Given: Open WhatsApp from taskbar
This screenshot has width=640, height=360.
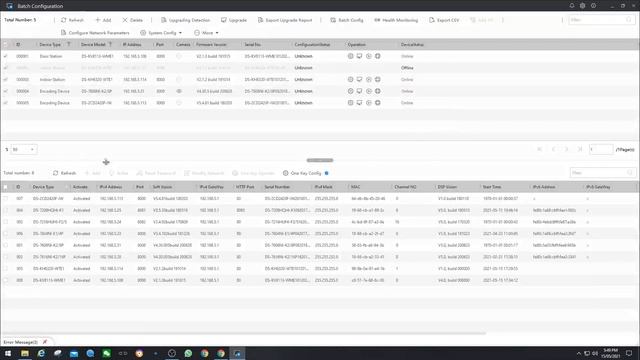Looking at the screenshot, I should [x=188, y=353].
